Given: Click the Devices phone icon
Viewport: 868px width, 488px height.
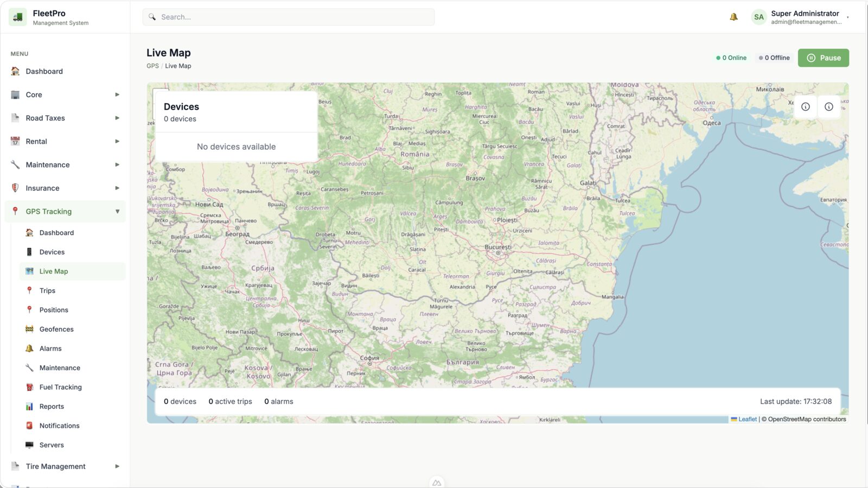Looking at the screenshot, I should coord(29,252).
